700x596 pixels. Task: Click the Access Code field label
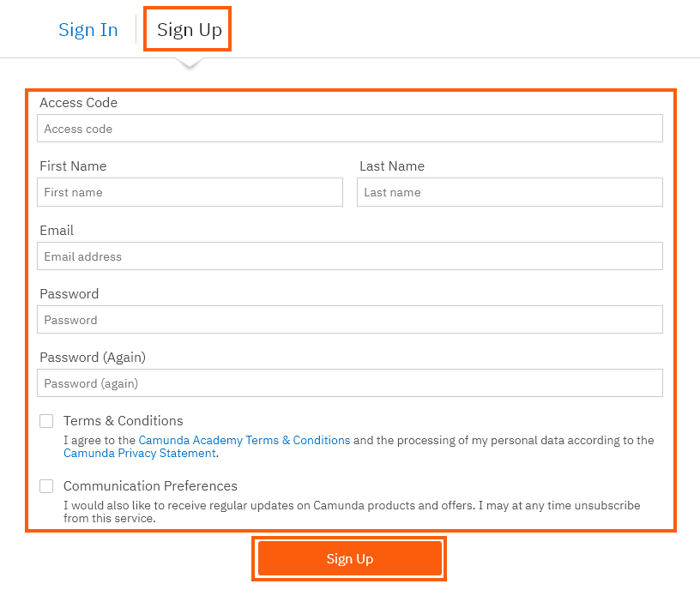pyautogui.click(x=78, y=103)
